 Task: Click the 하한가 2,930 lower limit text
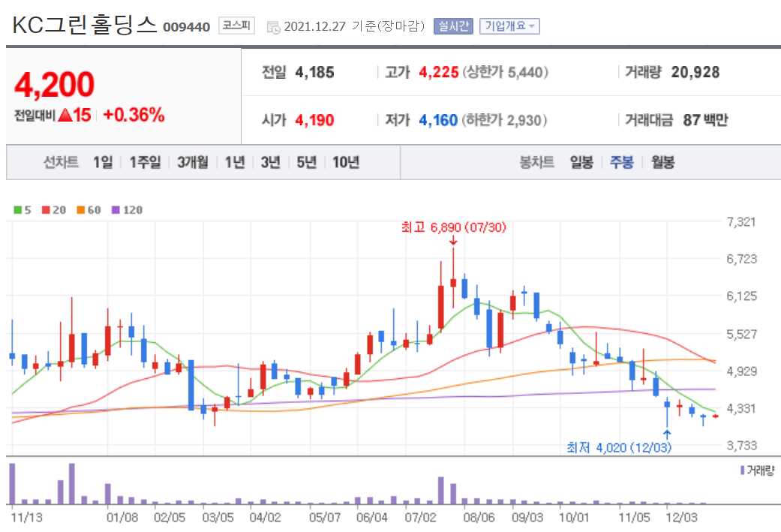(x=505, y=121)
